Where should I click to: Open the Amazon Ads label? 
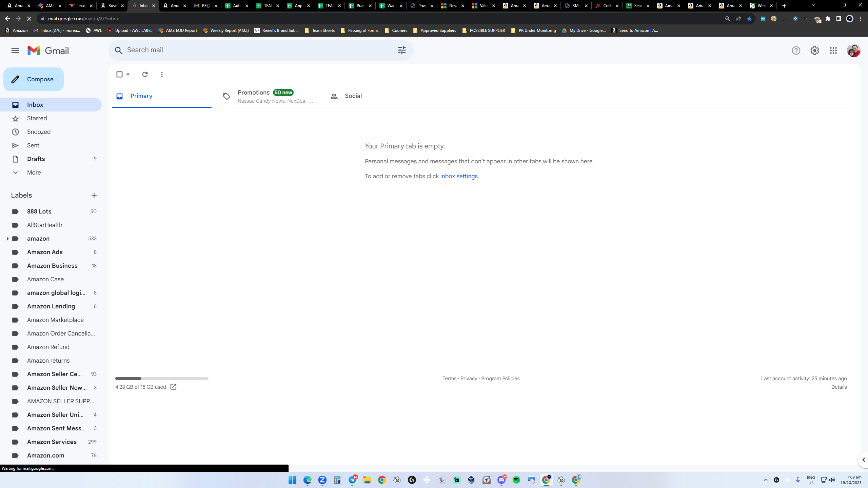pyautogui.click(x=51, y=252)
